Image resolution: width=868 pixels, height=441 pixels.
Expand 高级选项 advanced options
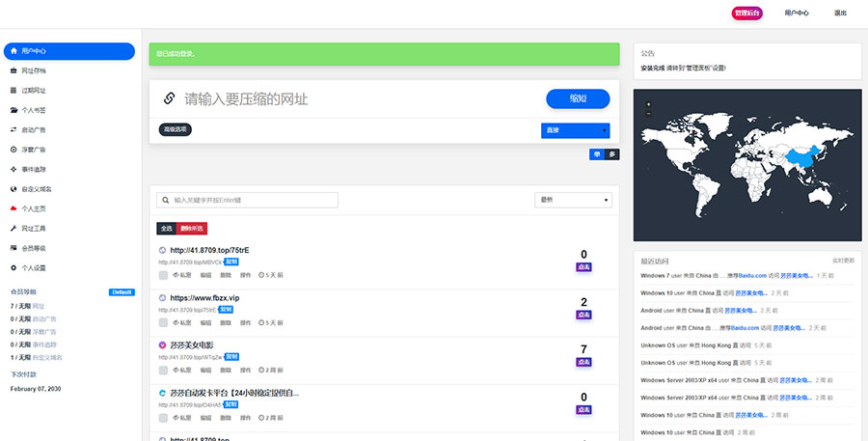(x=176, y=129)
